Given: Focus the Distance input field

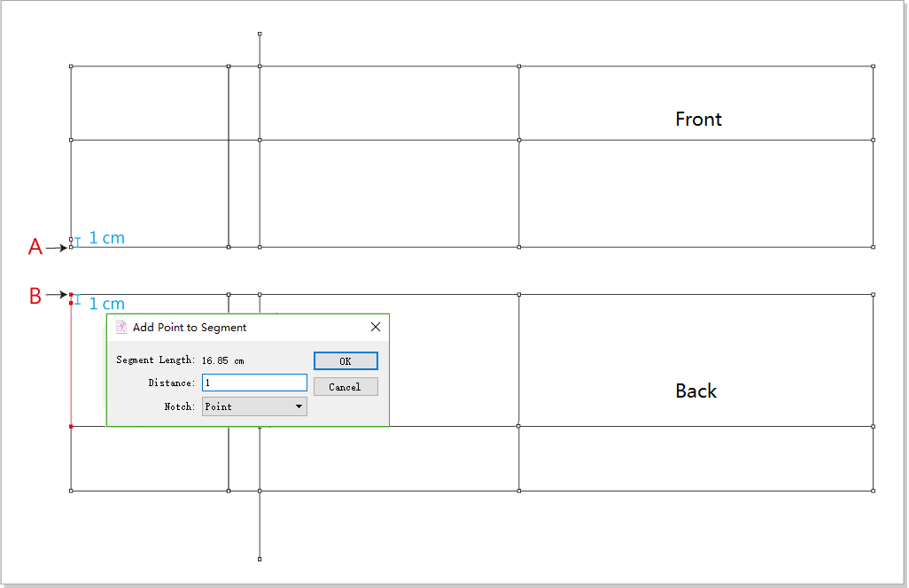Looking at the screenshot, I should (x=254, y=383).
